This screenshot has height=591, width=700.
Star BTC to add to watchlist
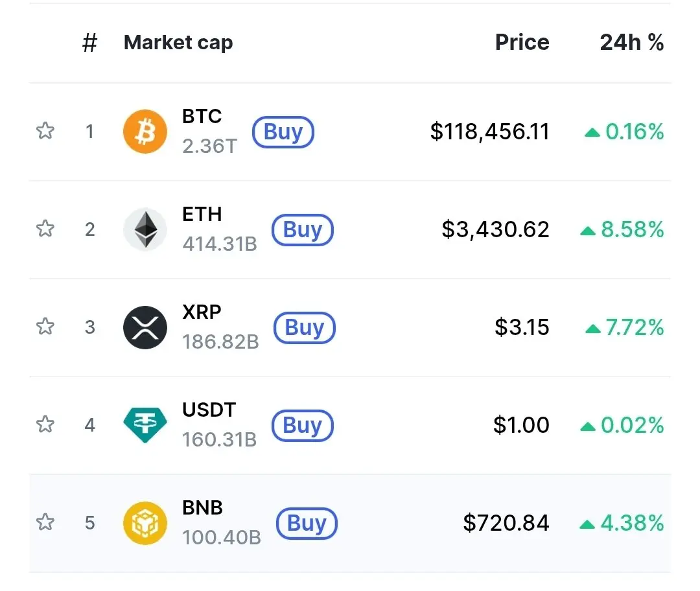point(45,132)
